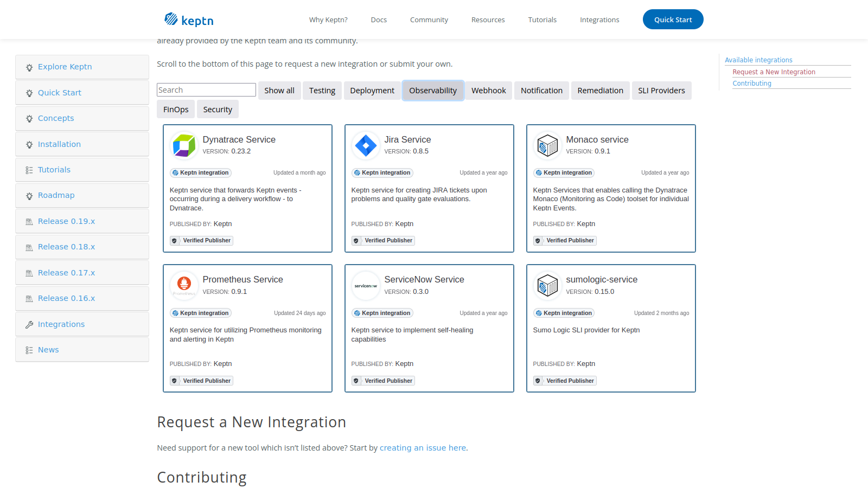Screen dimensions: 868x488
Task: Select the Notification filter
Action: (x=541, y=91)
